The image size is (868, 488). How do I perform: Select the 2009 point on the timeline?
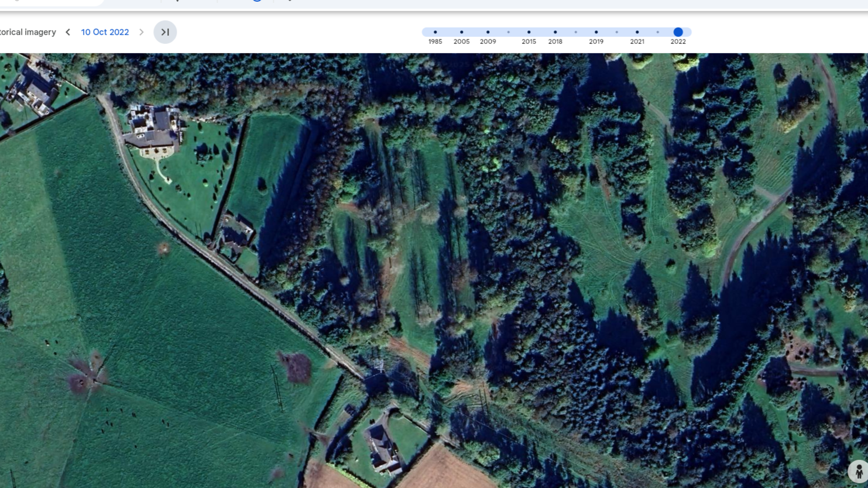488,32
